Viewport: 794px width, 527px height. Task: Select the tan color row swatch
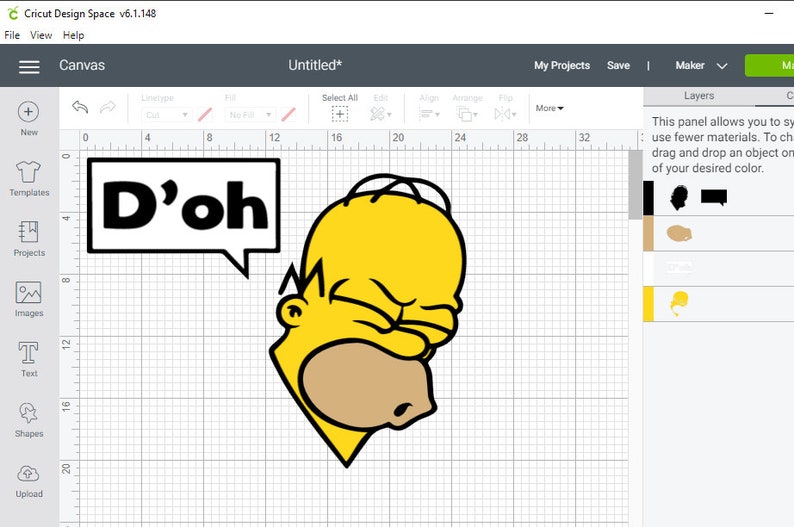(x=648, y=233)
